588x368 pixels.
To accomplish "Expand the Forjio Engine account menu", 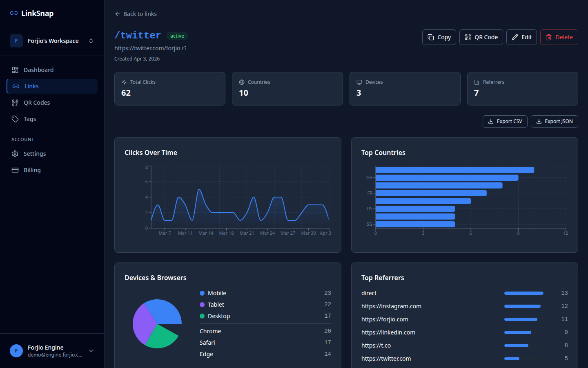I will pos(91,351).
